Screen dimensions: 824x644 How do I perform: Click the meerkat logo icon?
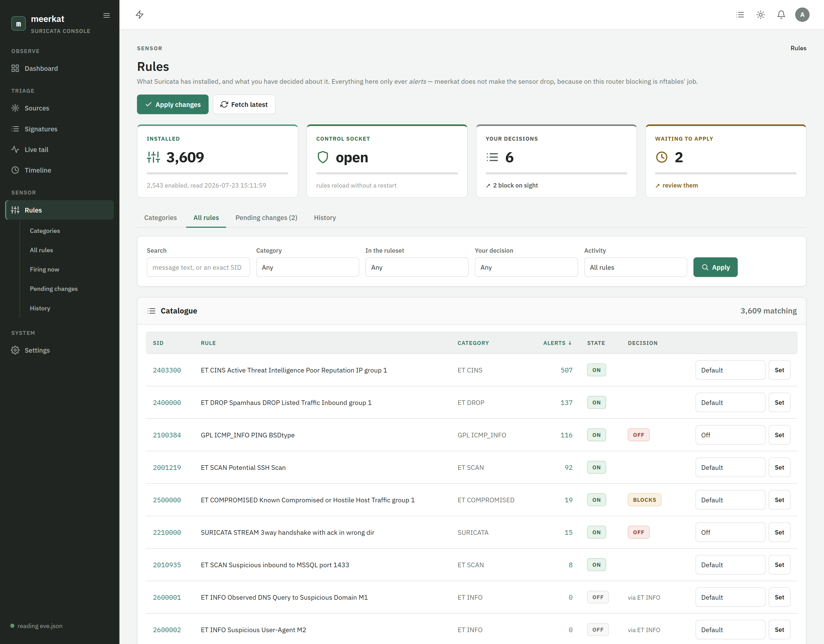point(19,23)
